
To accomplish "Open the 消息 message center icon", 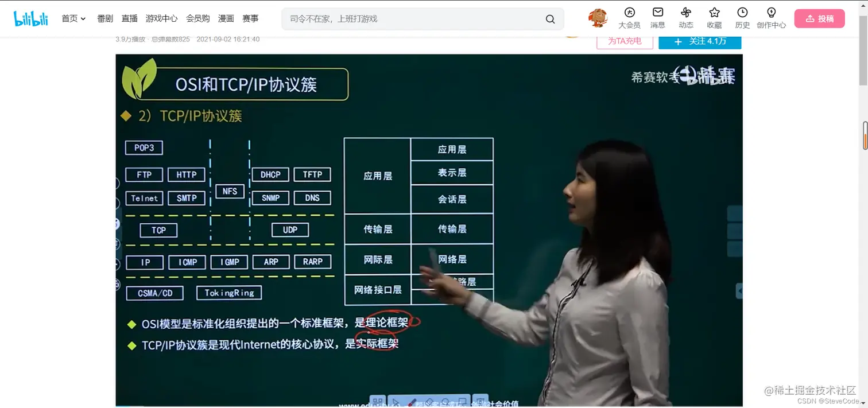I will coord(657,17).
